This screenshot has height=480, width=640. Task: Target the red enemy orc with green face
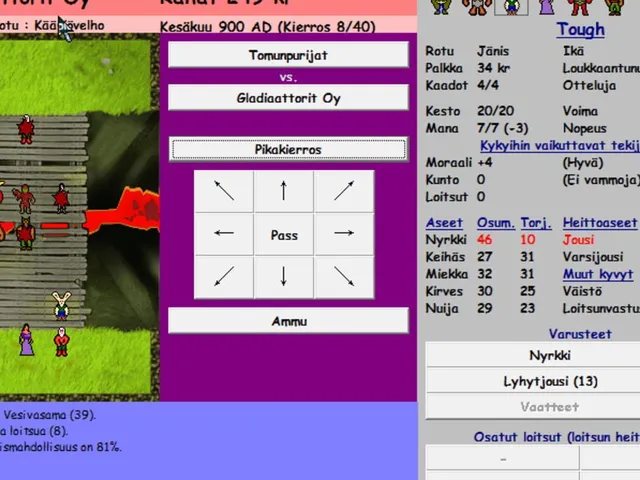click(24, 199)
